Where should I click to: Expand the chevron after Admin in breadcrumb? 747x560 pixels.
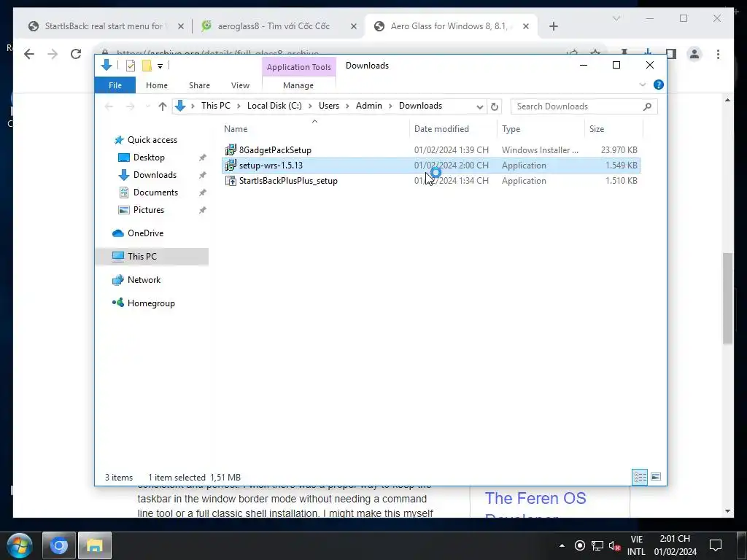pyautogui.click(x=390, y=106)
